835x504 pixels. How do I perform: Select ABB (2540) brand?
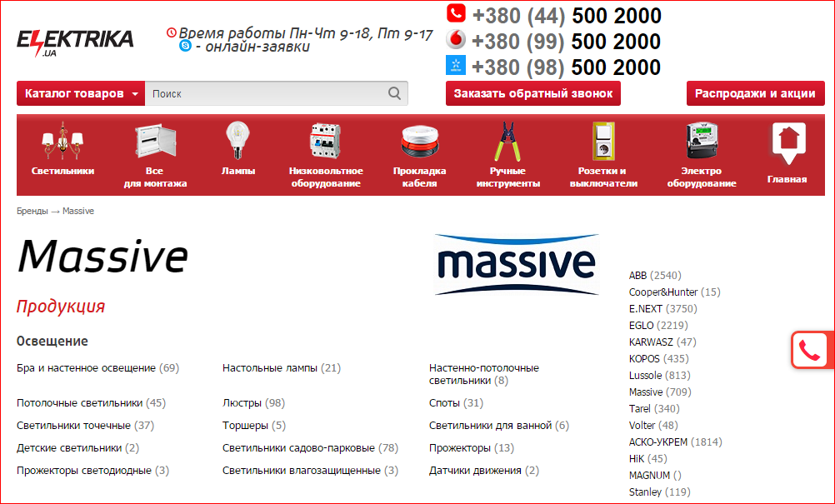(655, 276)
